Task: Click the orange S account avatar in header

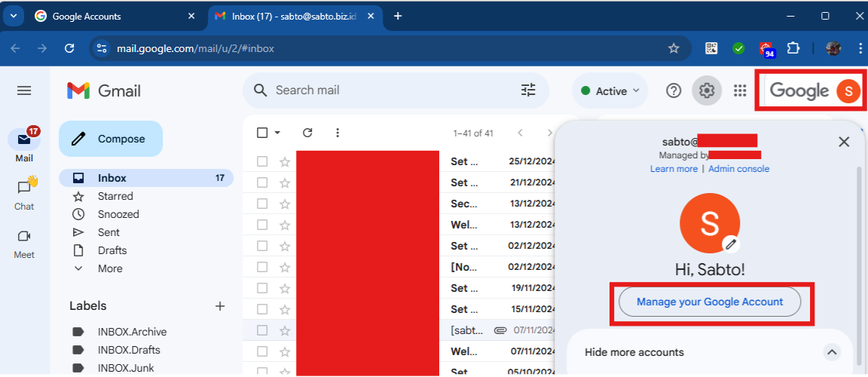Action: [848, 90]
